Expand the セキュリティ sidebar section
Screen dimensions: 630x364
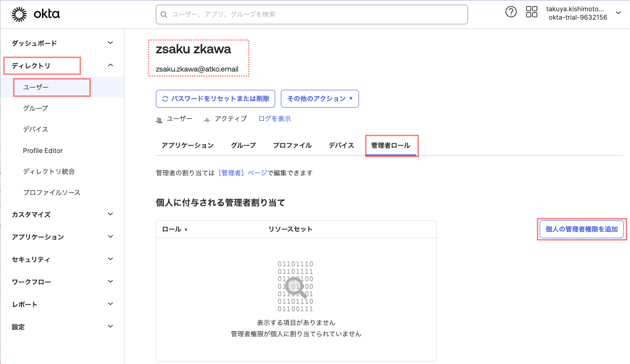110,259
